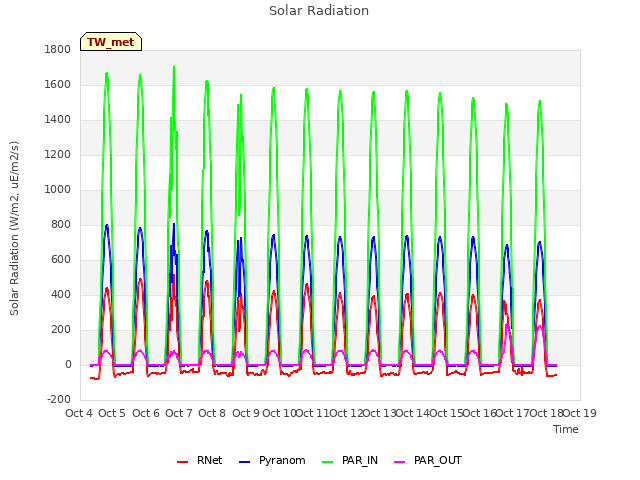Click the y-axis title Solar Radiation (W/m2, uE/m2/s)
Image resolution: width=640 pixels, height=480 pixels.
click(x=14, y=228)
